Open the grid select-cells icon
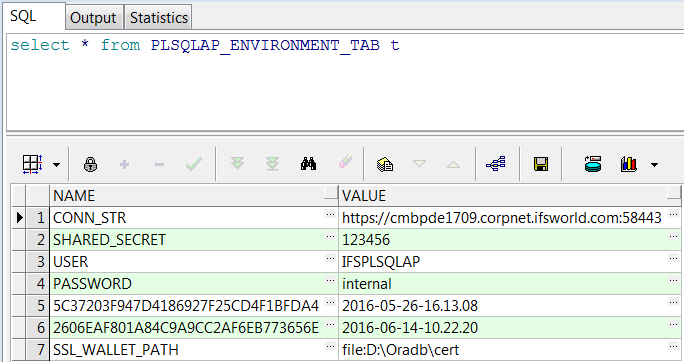This screenshot has height=362, width=684. (33, 164)
